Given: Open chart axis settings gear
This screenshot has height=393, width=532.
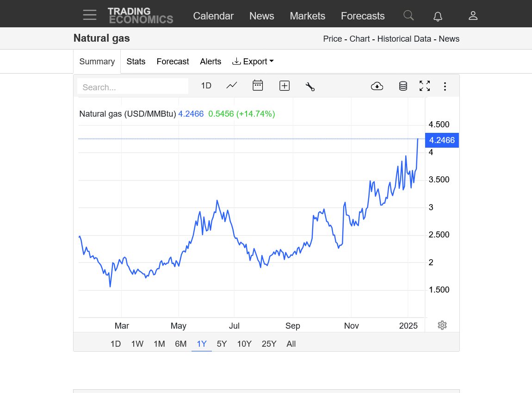Looking at the screenshot, I should (x=442, y=325).
